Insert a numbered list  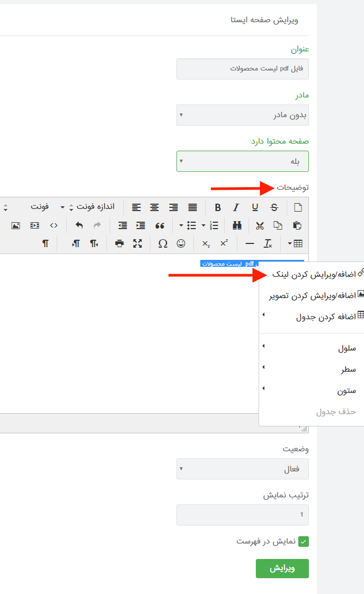214,225
